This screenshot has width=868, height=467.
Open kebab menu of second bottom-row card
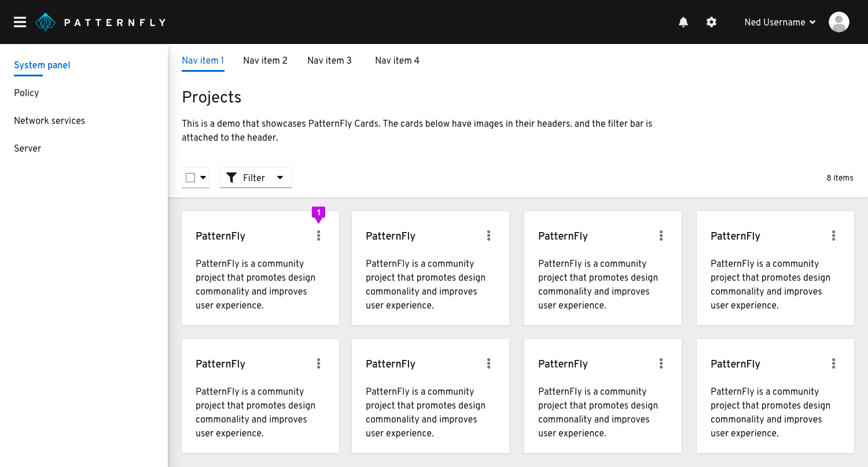coord(489,363)
